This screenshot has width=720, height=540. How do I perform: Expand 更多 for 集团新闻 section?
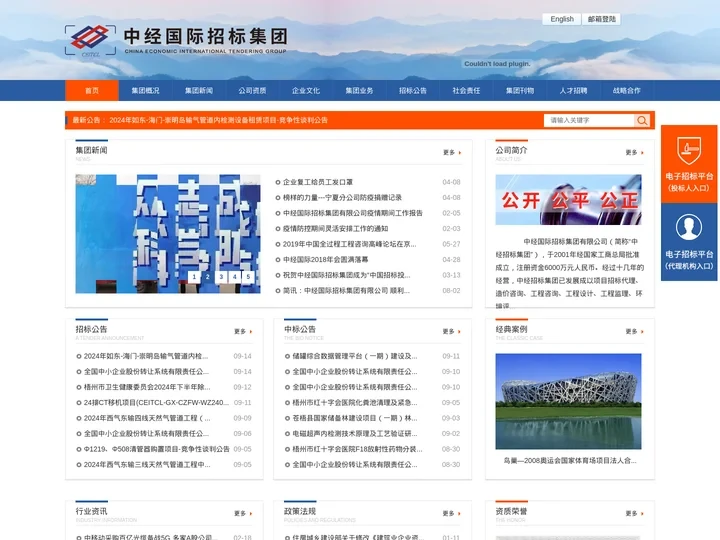pos(452,152)
